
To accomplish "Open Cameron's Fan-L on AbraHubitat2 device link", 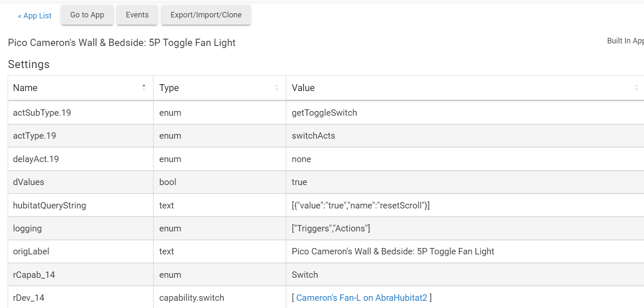I will 362,298.
